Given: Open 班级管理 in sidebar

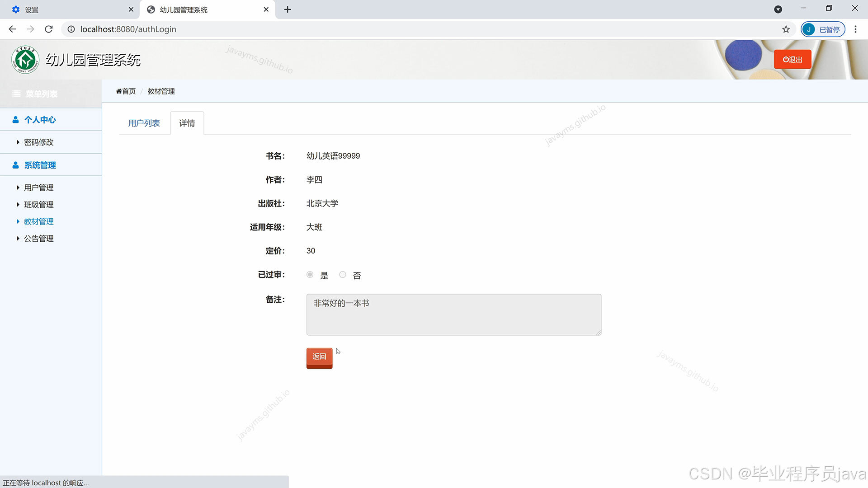Looking at the screenshot, I should point(38,205).
